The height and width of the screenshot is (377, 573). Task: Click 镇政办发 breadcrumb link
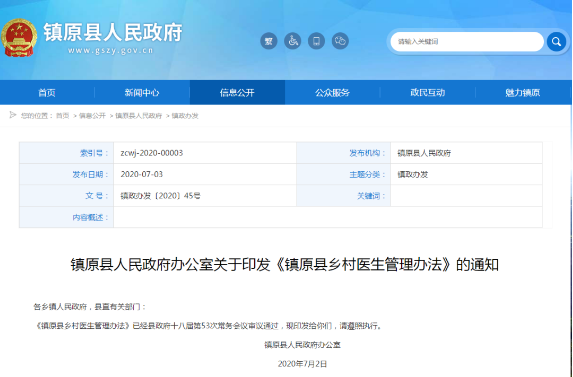(x=185, y=116)
